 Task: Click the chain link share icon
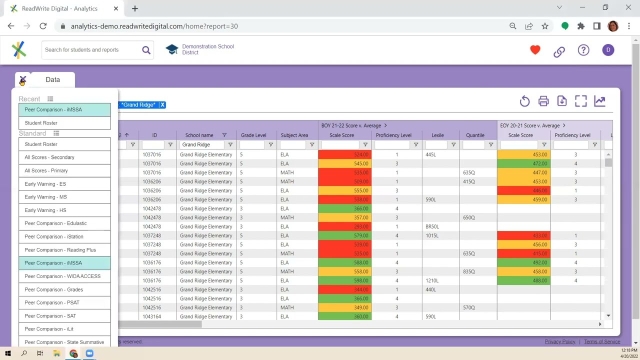pyautogui.click(x=559, y=51)
